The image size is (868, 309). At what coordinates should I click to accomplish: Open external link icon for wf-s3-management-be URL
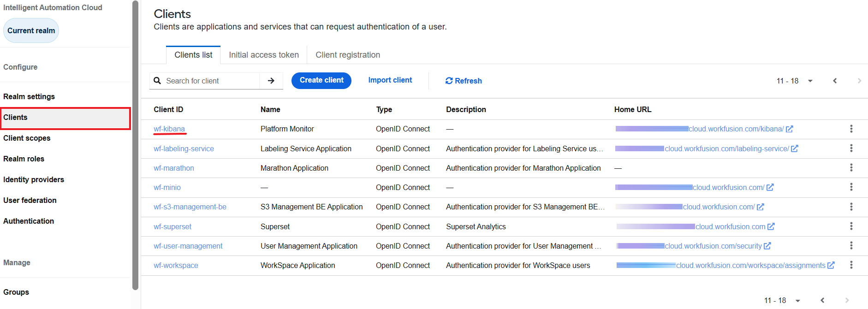(761, 207)
